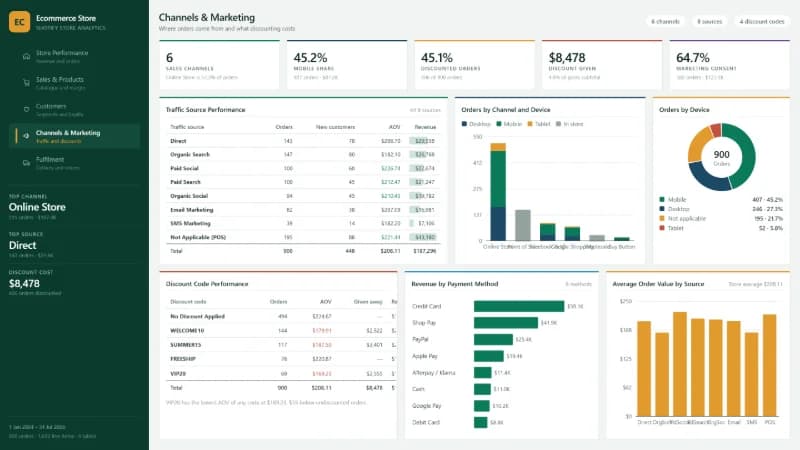Click the In store legend swatch
The height and width of the screenshot is (450, 800).
[x=558, y=124]
